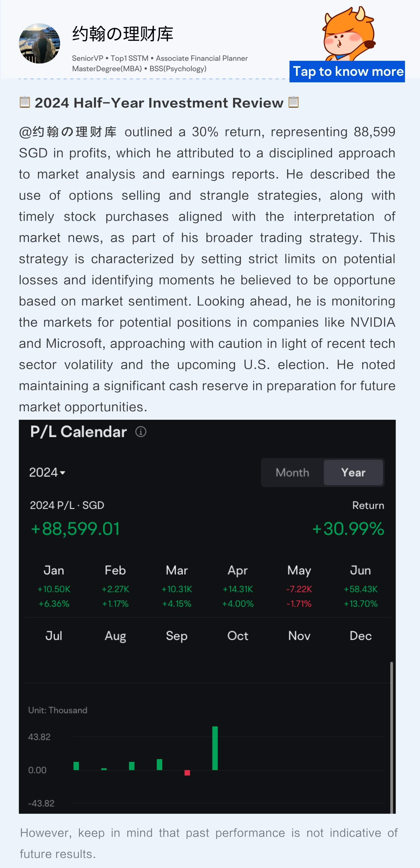Select the Jun month cell
This screenshot has width=420, height=868.
pos(360,586)
